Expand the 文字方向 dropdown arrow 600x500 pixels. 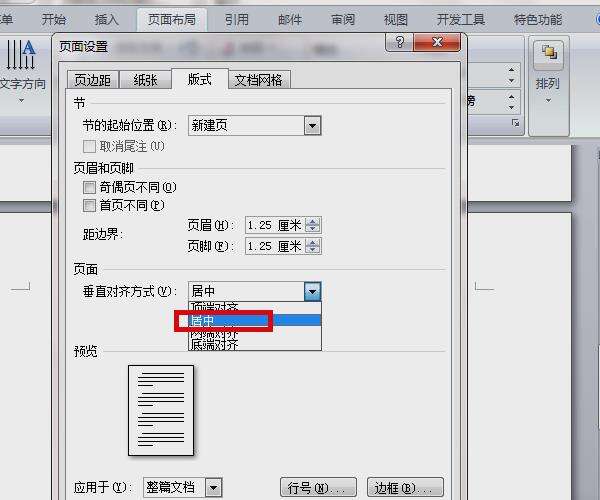(21, 100)
